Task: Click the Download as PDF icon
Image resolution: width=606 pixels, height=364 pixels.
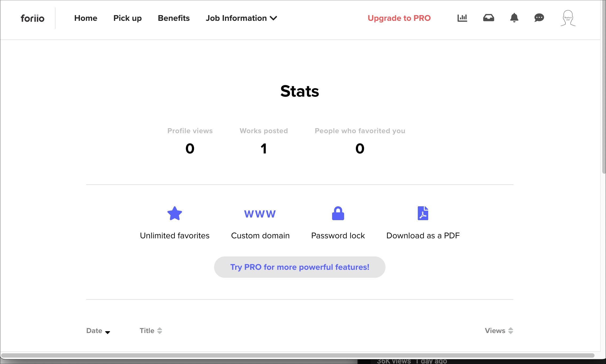Action: click(x=423, y=213)
